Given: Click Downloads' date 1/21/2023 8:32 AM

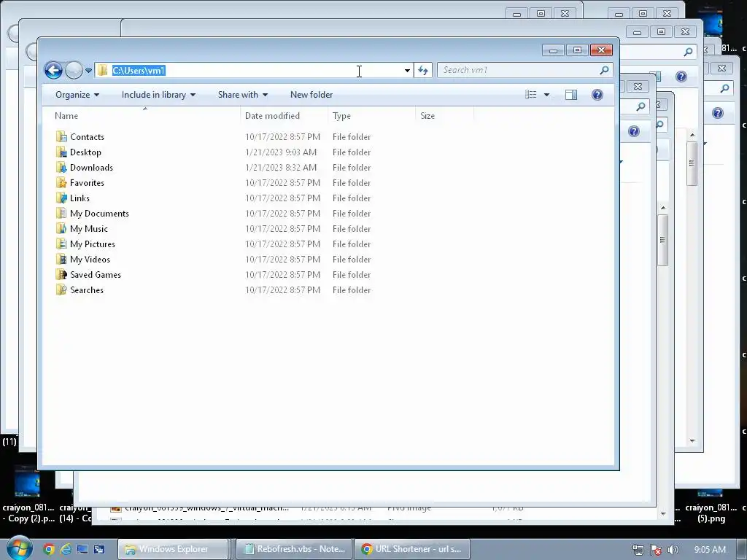Looking at the screenshot, I should (281, 167).
